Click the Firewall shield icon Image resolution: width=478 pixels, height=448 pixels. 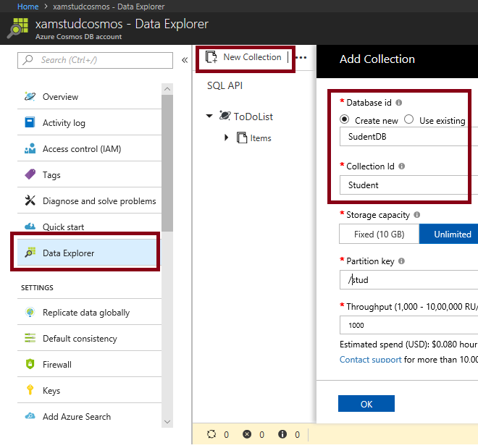30,365
